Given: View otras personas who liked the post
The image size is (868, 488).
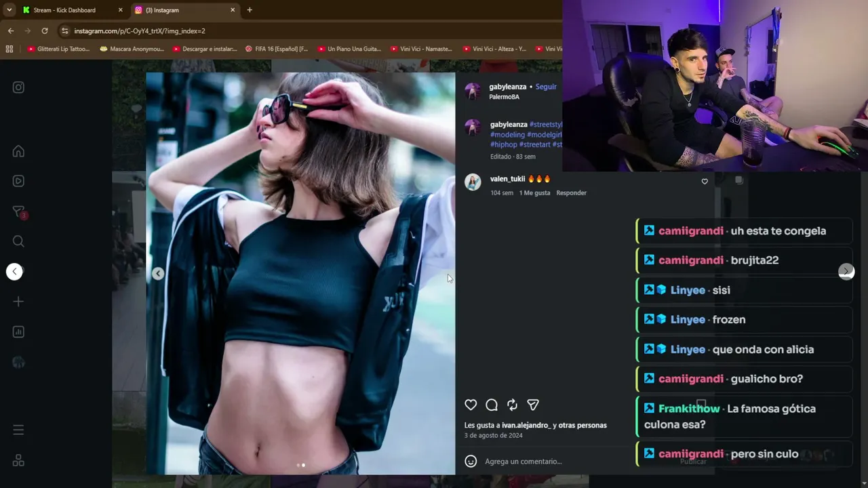Looking at the screenshot, I should pyautogui.click(x=583, y=425).
